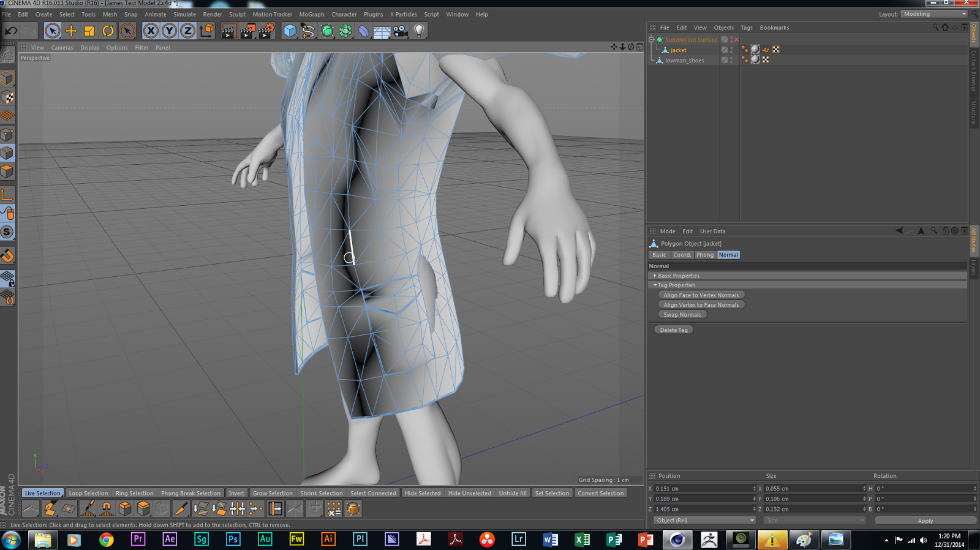Click the Delete Tag button
Screen dimensions: 980x550
point(674,330)
